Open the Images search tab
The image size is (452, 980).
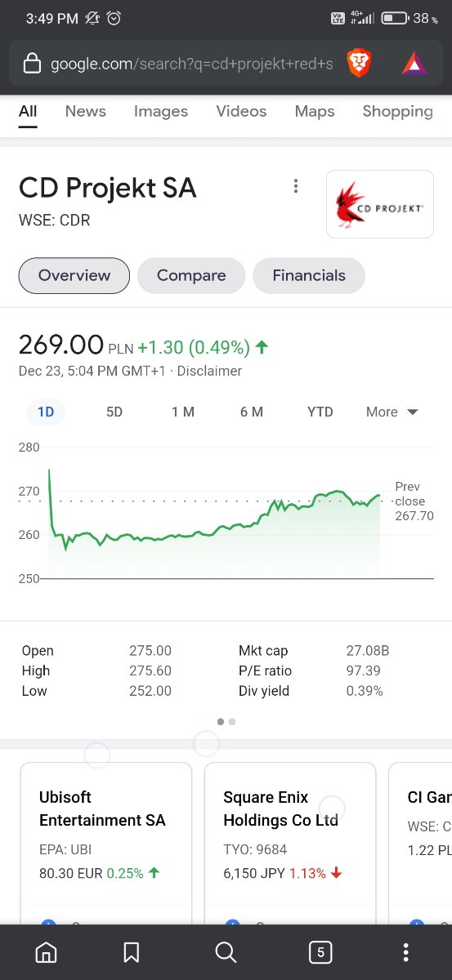coord(161,111)
